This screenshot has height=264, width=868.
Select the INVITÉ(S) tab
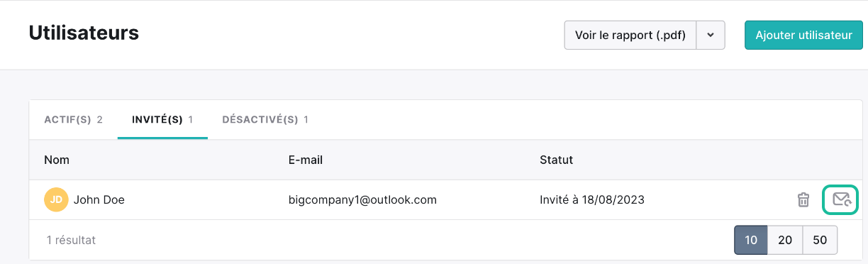(163, 119)
